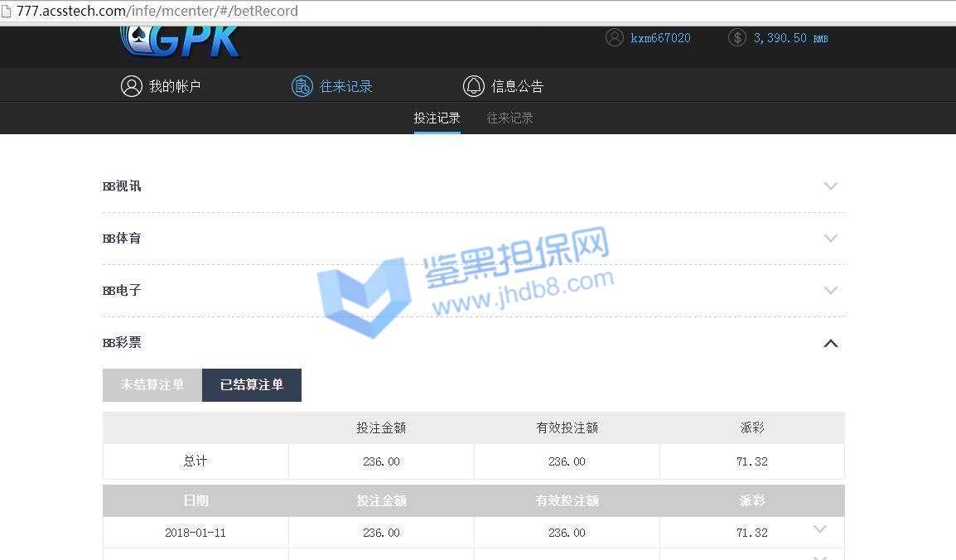Click the 我的帐户 person icon
Image resolution: width=956 pixels, height=560 pixels.
131,86
